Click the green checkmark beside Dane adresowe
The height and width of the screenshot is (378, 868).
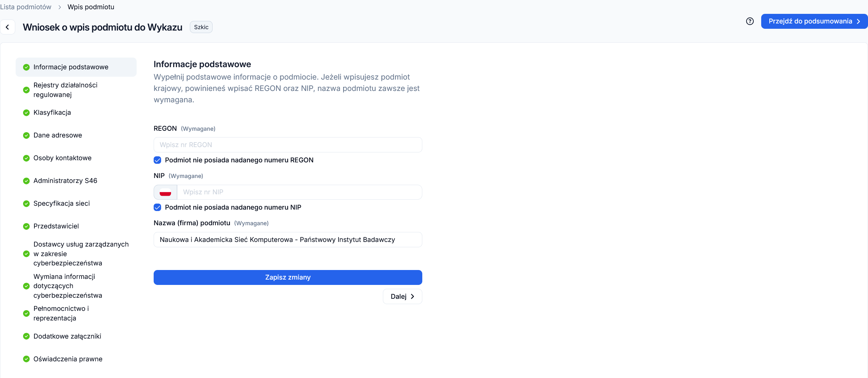pos(26,135)
